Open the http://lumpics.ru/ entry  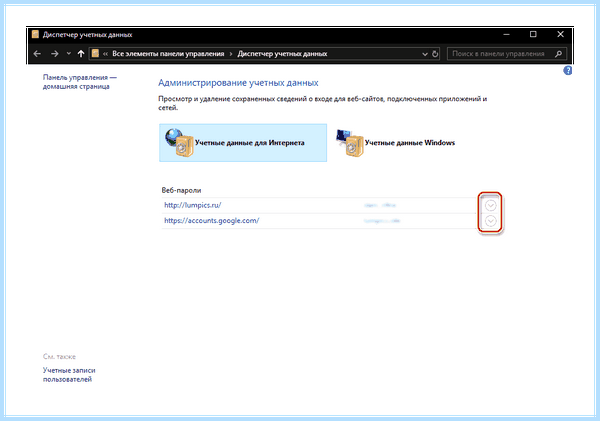pos(193,205)
